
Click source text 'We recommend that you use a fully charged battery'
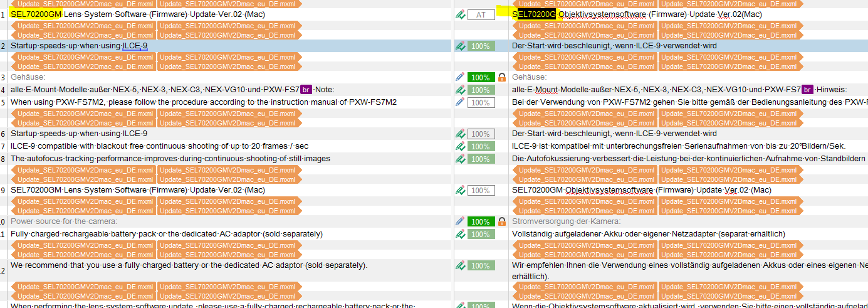[104, 265]
